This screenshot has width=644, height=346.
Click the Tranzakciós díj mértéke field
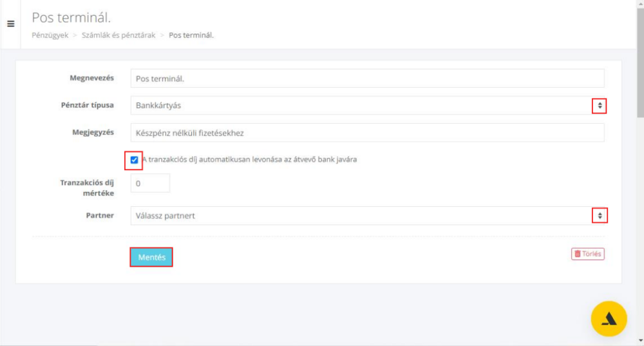pyautogui.click(x=150, y=183)
